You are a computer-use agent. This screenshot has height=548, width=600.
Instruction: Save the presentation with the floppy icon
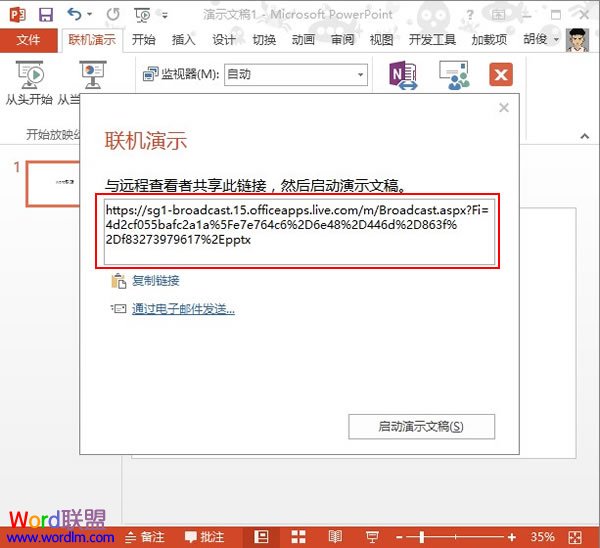pyautogui.click(x=46, y=15)
